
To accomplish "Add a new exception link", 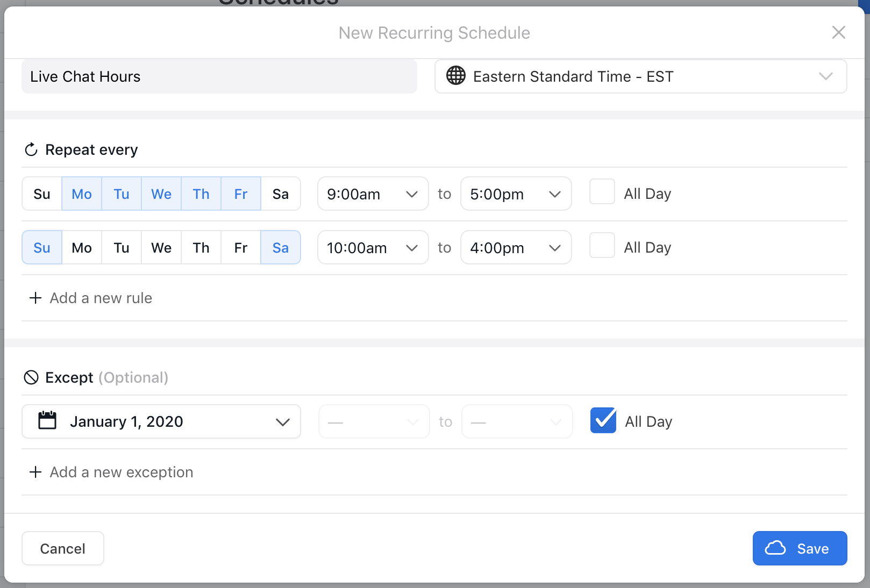I will click(121, 472).
